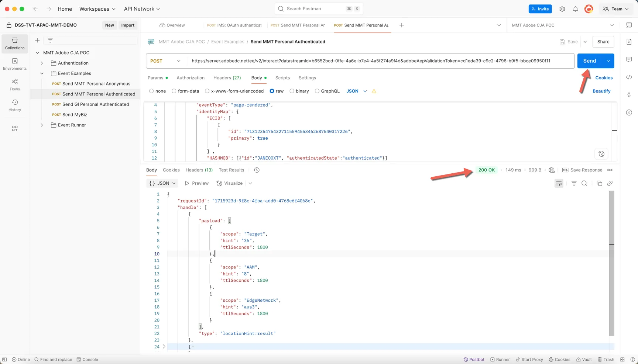Screen dimensions: 638x364
Task: Click the request URL input field
Action: [x=381, y=61]
